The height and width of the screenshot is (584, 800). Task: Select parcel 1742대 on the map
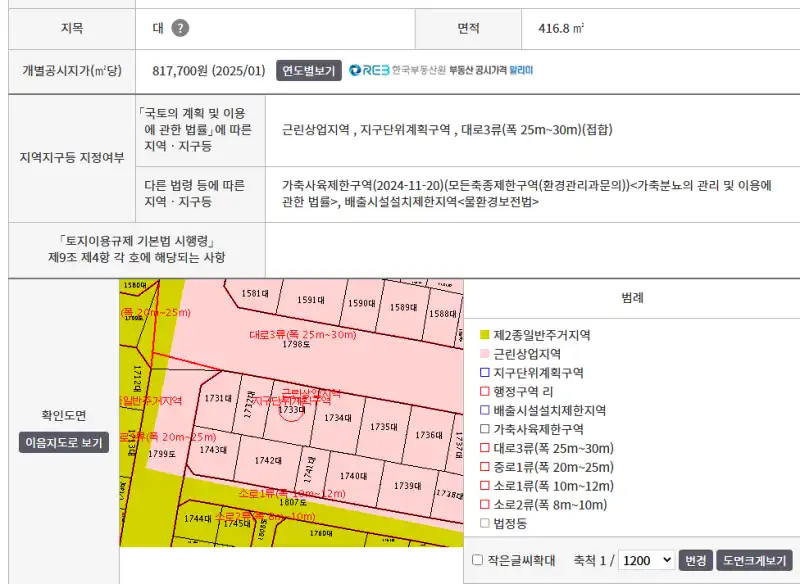267,460
